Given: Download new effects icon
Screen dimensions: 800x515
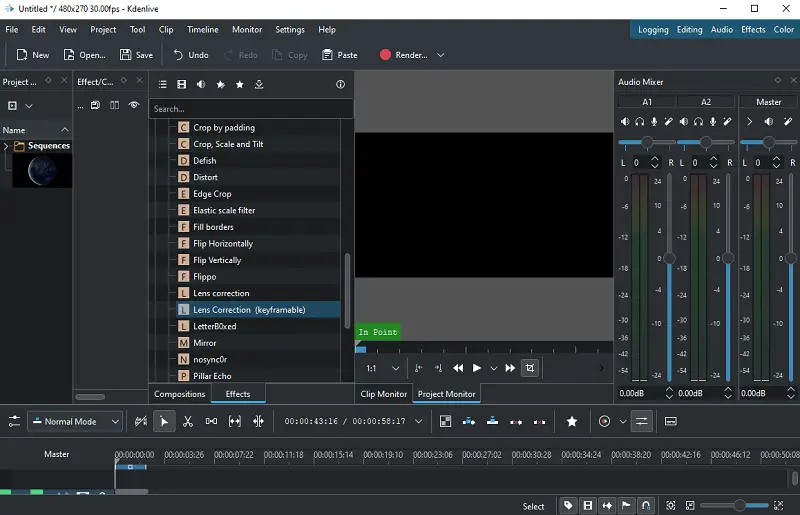Looking at the screenshot, I should (x=259, y=84).
